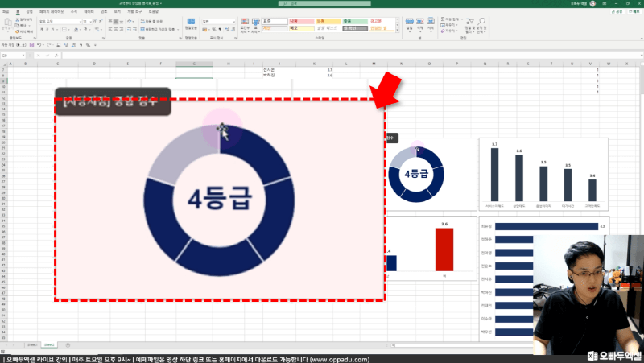Viewport: 644px width, 363px height.
Task: Expand the merge and center dropdown arrow
Action: (178, 30)
